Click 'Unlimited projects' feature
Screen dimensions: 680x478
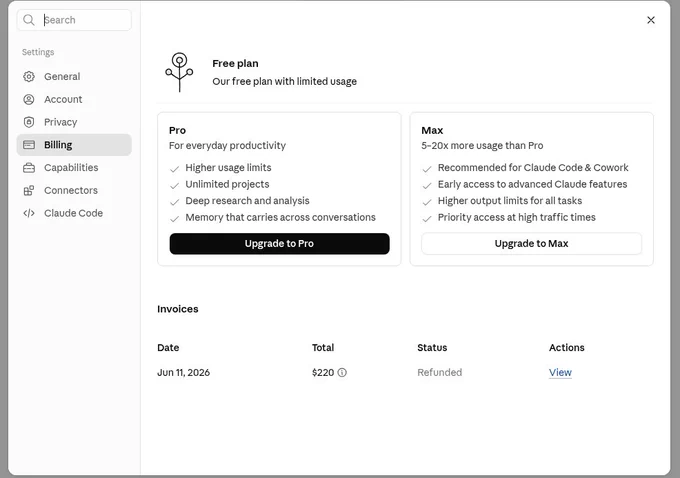pos(227,184)
